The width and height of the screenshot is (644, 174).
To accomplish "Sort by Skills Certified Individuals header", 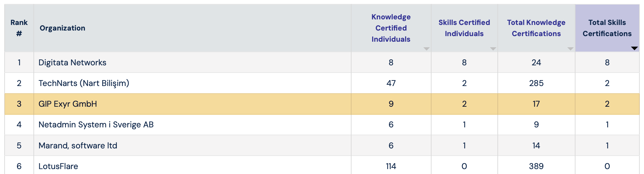I will click(x=464, y=28).
